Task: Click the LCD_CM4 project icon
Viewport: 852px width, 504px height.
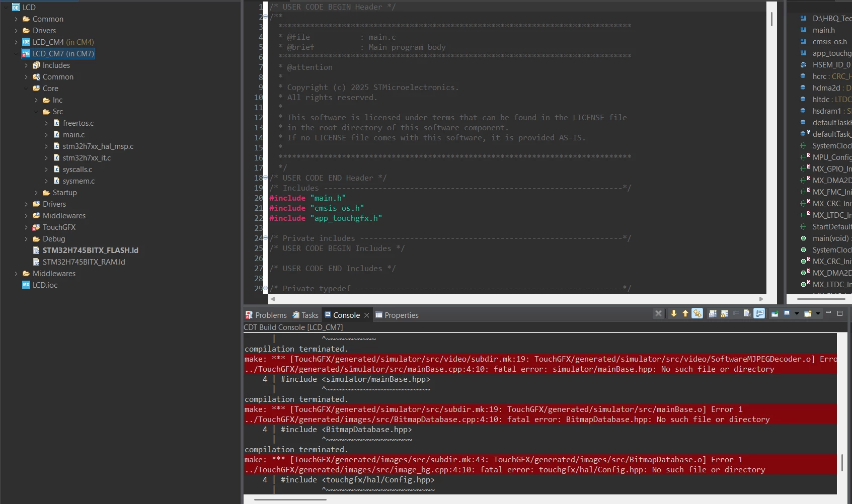Action: (x=26, y=42)
